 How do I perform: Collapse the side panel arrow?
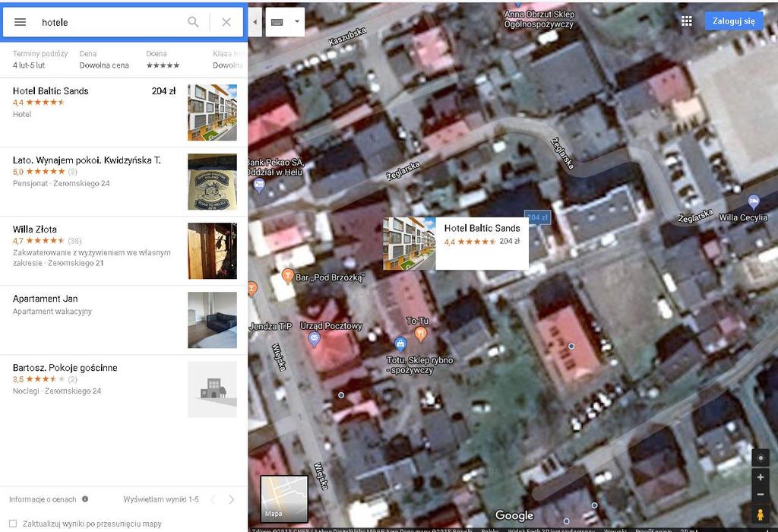click(255, 22)
